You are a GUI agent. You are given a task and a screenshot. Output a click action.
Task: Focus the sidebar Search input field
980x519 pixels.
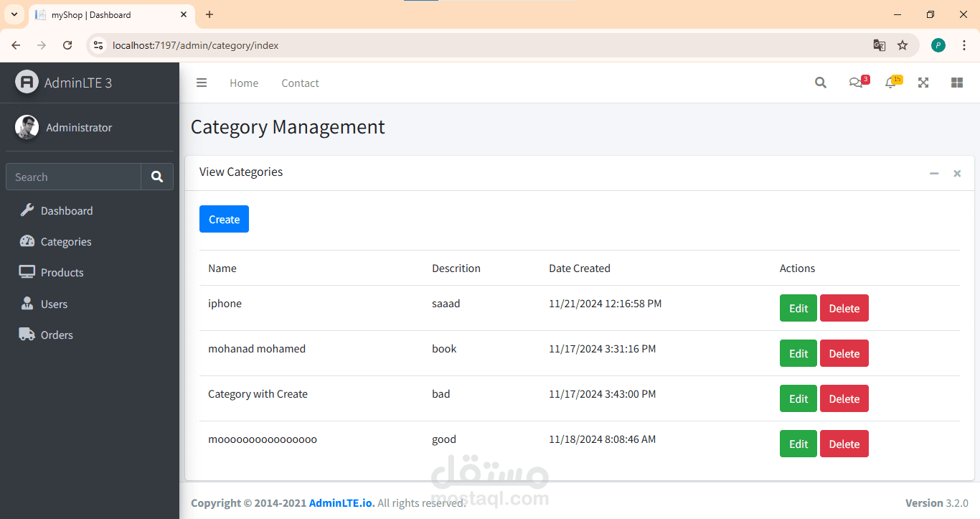73,177
